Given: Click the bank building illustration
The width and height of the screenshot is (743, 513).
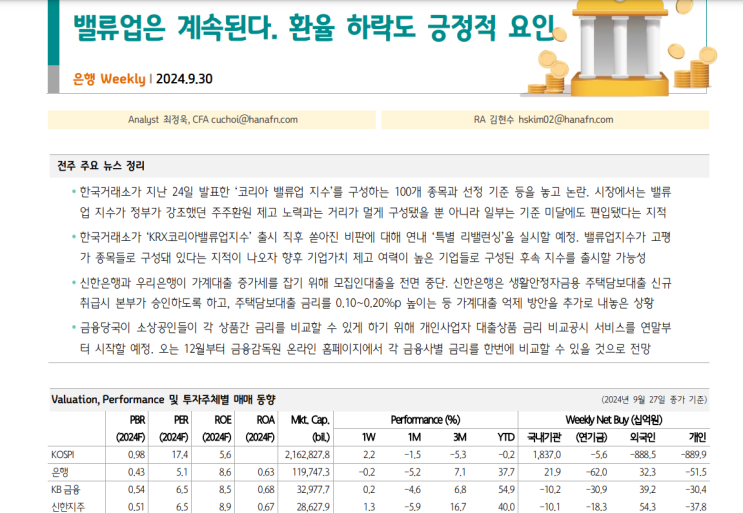Looking at the screenshot, I should (621, 47).
